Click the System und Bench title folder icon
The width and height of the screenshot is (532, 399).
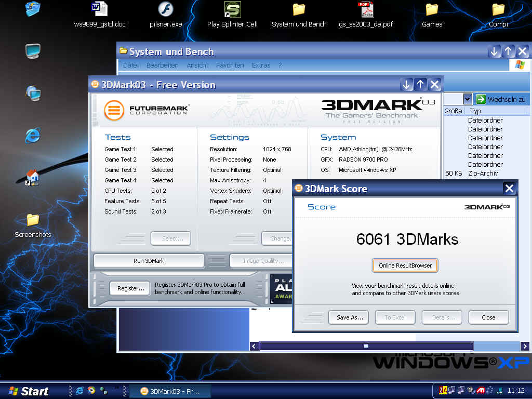tap(123, 51)
